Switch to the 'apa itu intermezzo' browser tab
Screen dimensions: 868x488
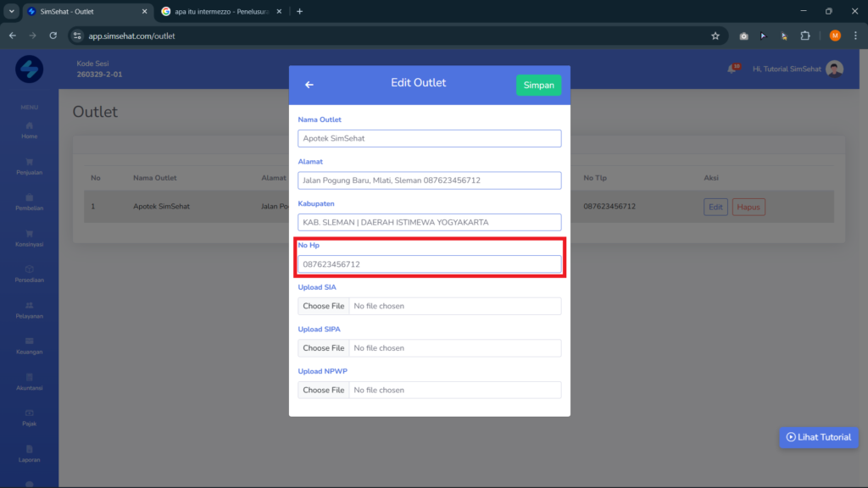click(x=221, y=12)
